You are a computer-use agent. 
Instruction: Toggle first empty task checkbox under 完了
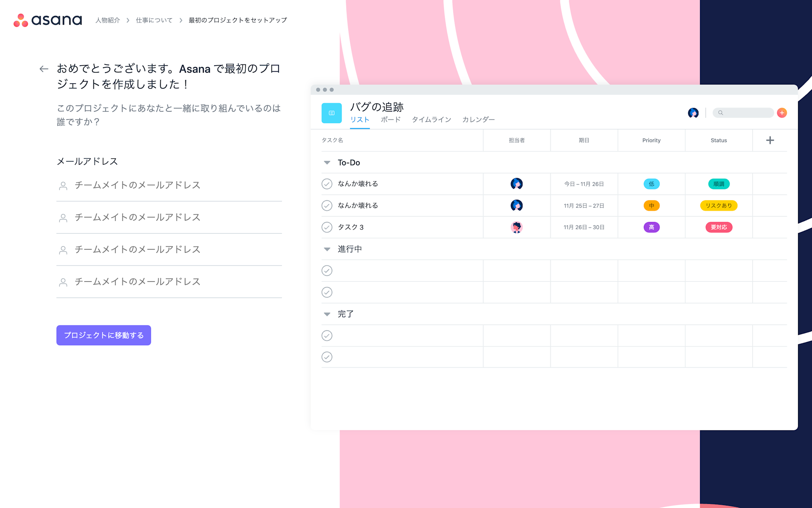point(327,336)
